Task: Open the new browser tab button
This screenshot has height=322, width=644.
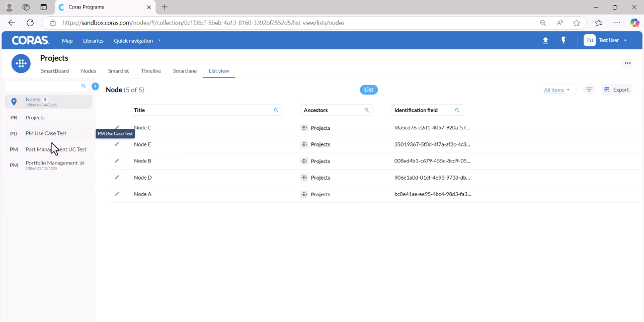Action: click(165, 7)
